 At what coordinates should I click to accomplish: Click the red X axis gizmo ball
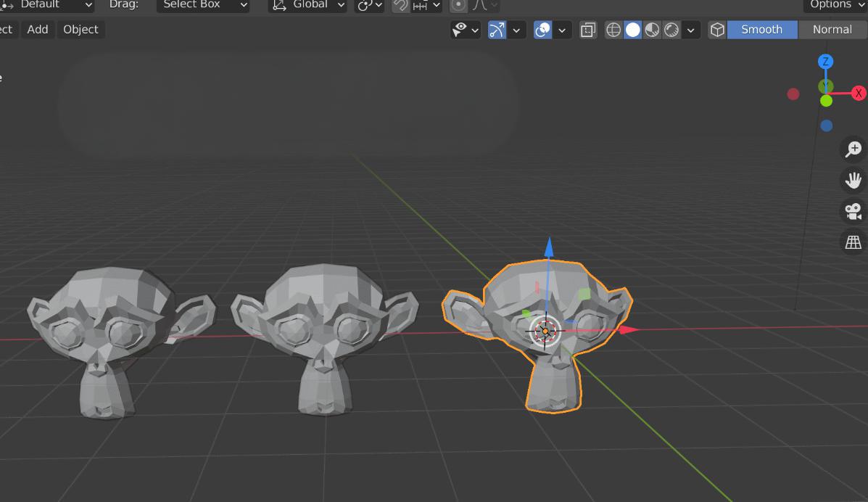[859, 93]
